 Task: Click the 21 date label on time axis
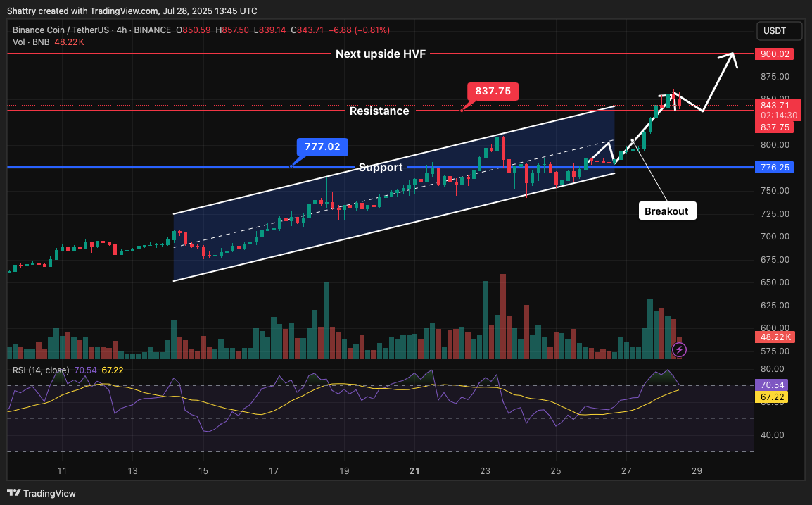coord(414,470)
